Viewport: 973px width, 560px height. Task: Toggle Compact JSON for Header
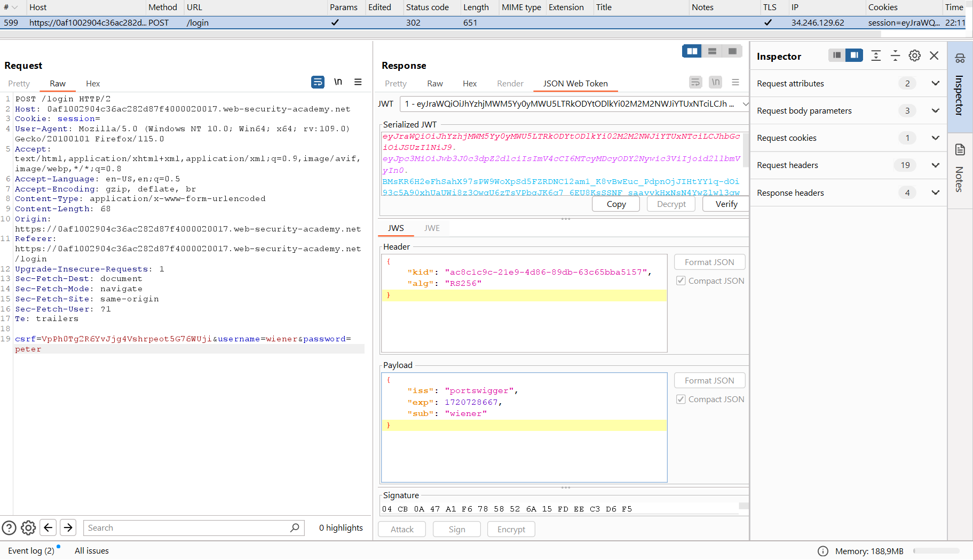pyautogui.click(x=681, y=281)
